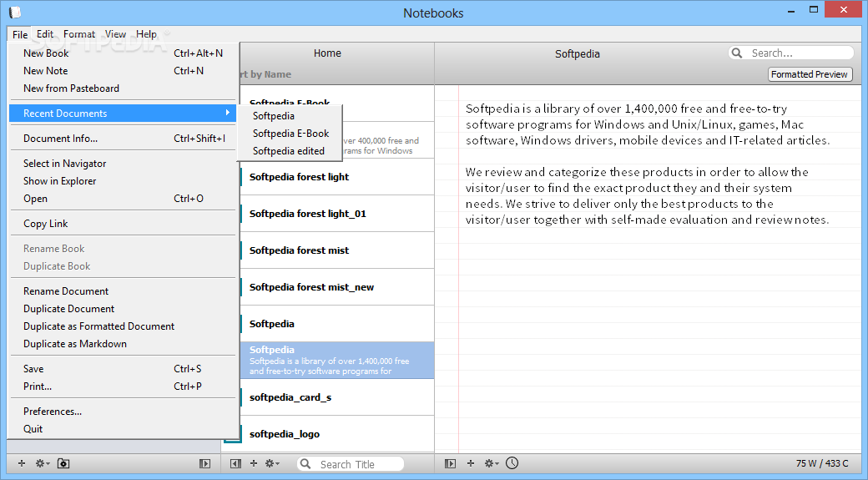Select the Open menu entry
Image resolution: width=868 pixels, height=480 pixels.
tap(124, 199)
